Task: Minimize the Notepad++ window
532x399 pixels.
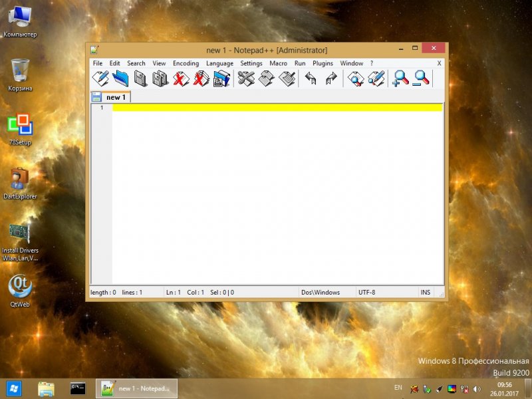Action: pos(401,49)
